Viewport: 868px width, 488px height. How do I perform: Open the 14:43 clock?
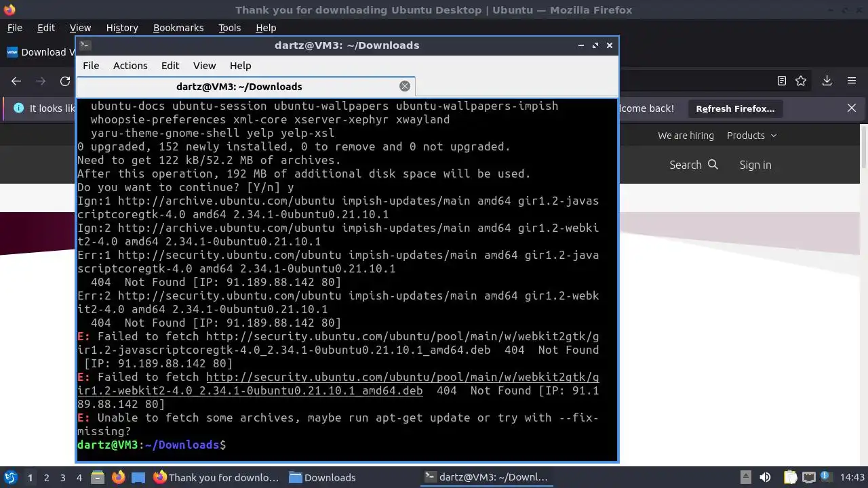[x=852, y=477]
